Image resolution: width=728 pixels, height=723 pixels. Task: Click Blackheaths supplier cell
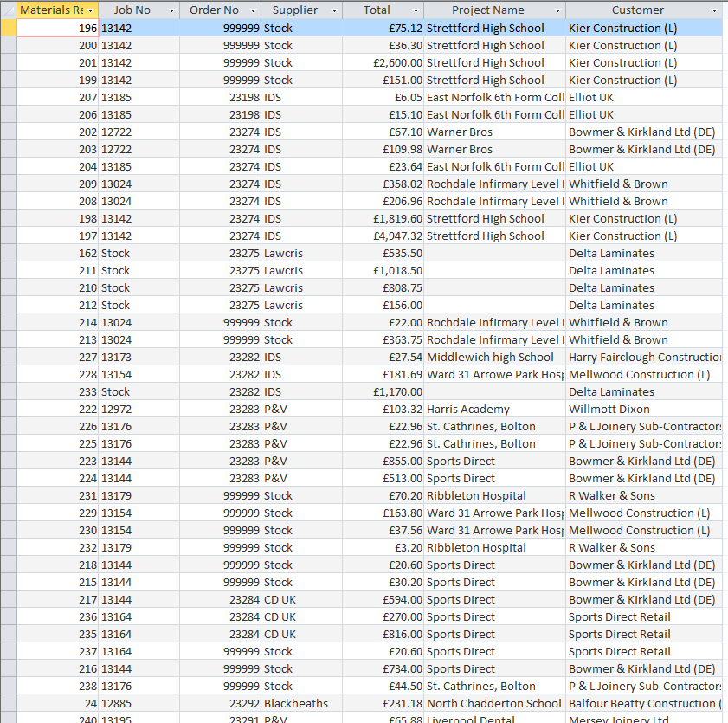(302, 703)
